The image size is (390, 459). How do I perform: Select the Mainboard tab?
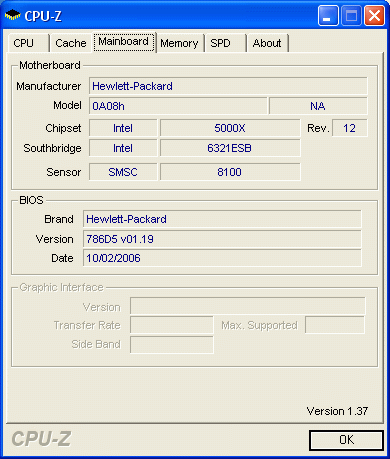tap(124, 42)
